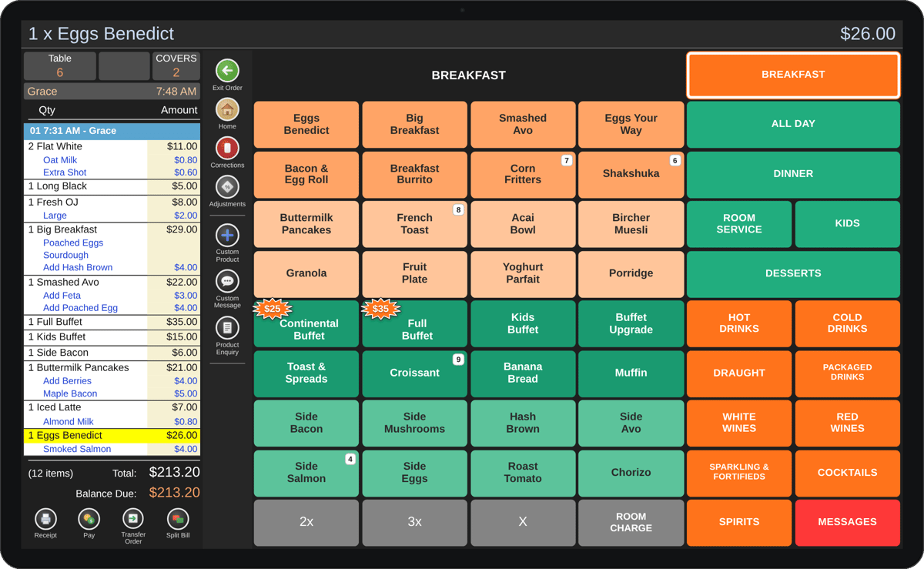Tap the 3x quantity multiplier
This screenshot has height=569, width=924.
point(414,522)
